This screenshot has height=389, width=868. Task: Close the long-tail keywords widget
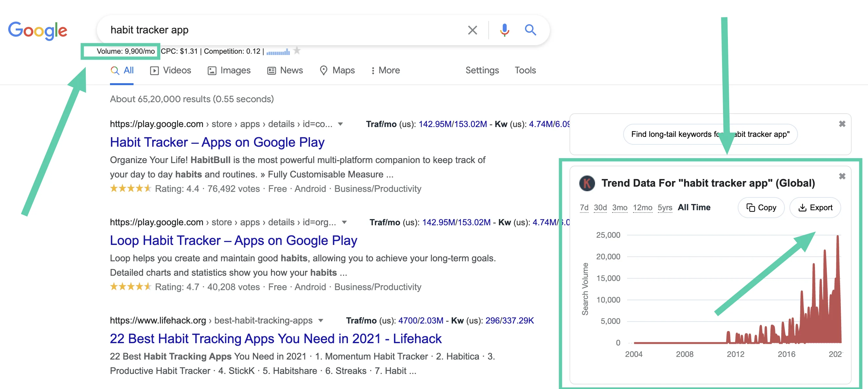coord(842,124)
